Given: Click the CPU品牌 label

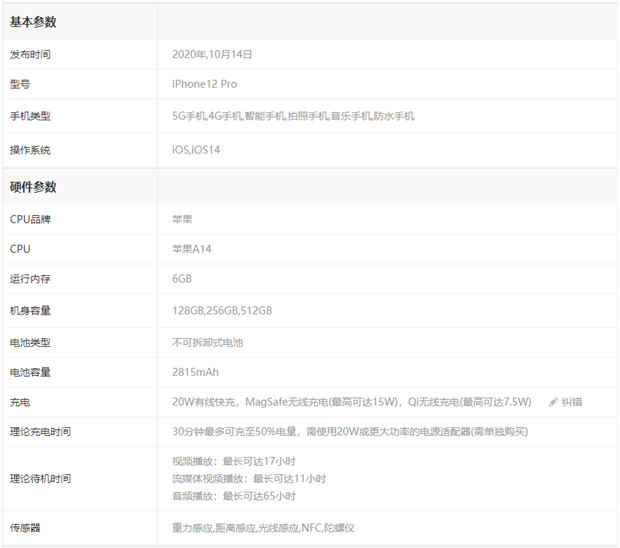Looking at the screenshot, I should pos(30,219).
